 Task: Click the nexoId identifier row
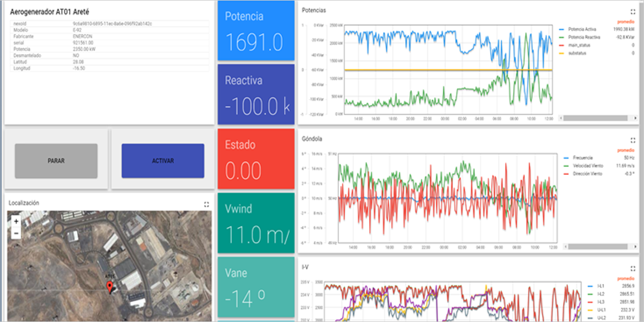point(110,24)
